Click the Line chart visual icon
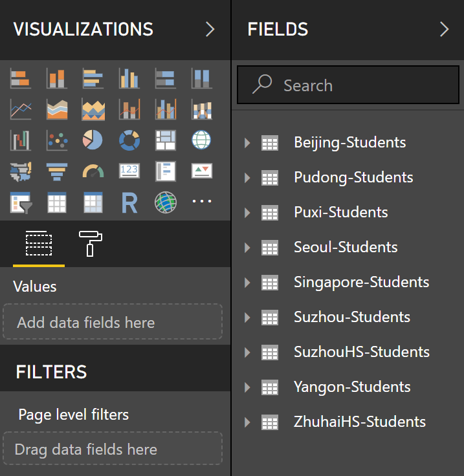The image size is (464, 476). (20, 110)
